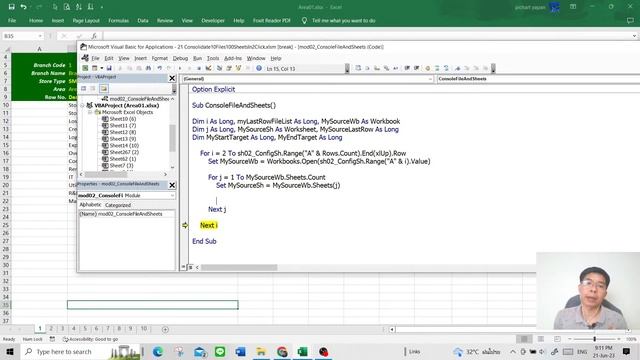Collapse the VBAProject (Area01.xlsx) tree node
640x360 pixels.
click(83, 105)
